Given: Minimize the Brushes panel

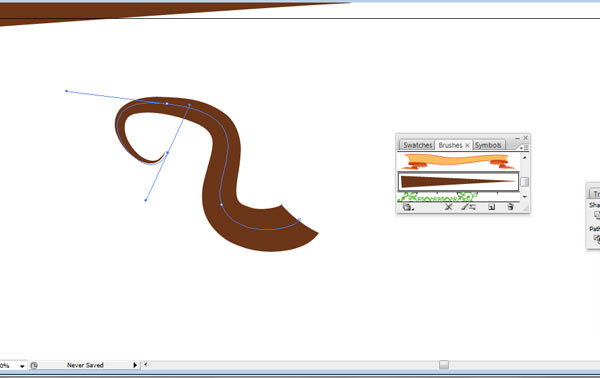Looking at the screenshot, I should coord(517,138).
